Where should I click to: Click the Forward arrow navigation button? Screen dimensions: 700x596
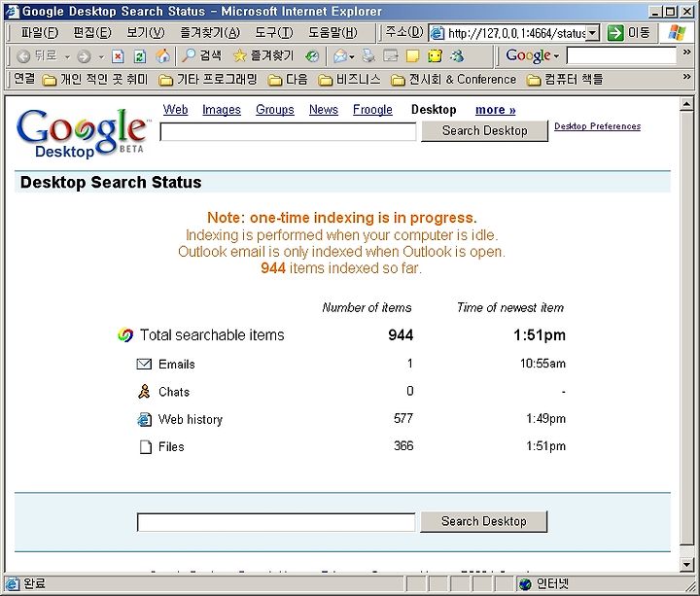84,56
